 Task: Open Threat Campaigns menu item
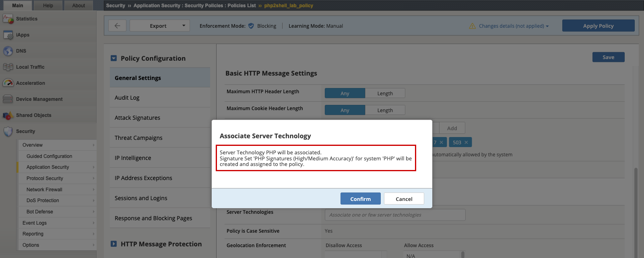pyautogui.click(x=160, y=138)
